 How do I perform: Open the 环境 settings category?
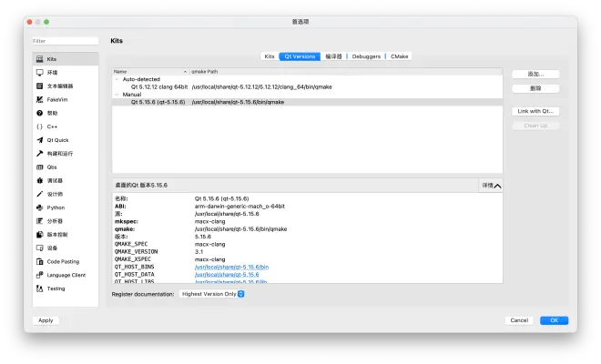pyautogui.click(x=66, y=73)
